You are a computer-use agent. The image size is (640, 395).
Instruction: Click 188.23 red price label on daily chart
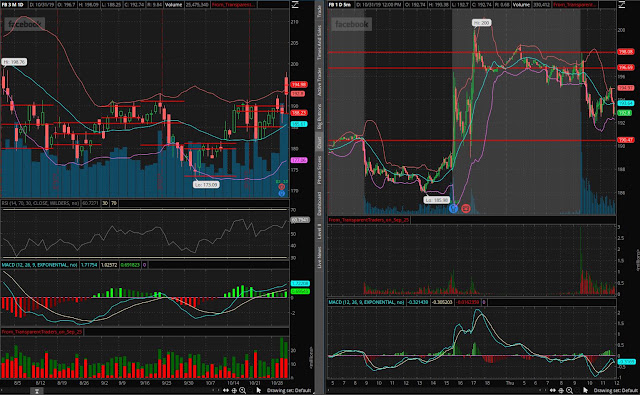click(299, 113)
